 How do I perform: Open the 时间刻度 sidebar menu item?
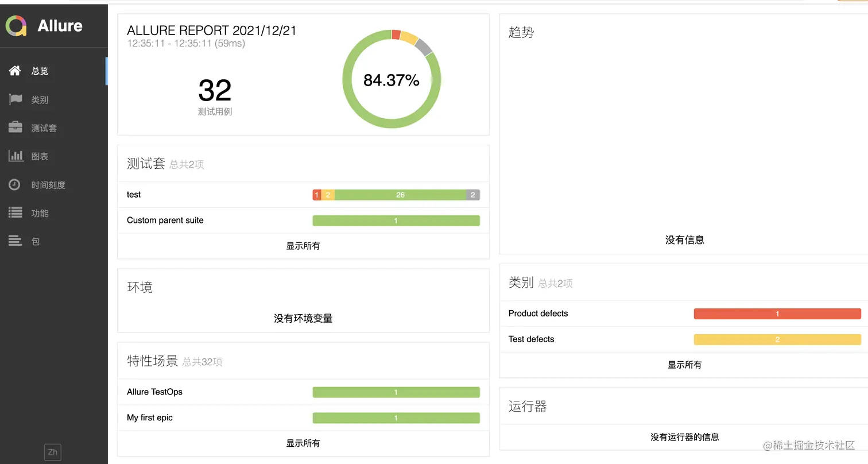(x=54, y=185)
